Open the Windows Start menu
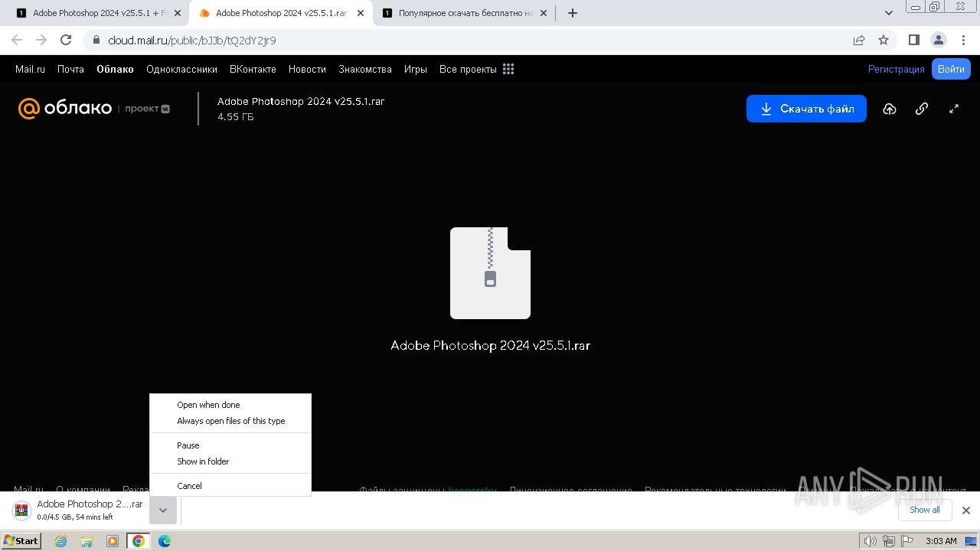The image size is (980, 551). (21, 540)
